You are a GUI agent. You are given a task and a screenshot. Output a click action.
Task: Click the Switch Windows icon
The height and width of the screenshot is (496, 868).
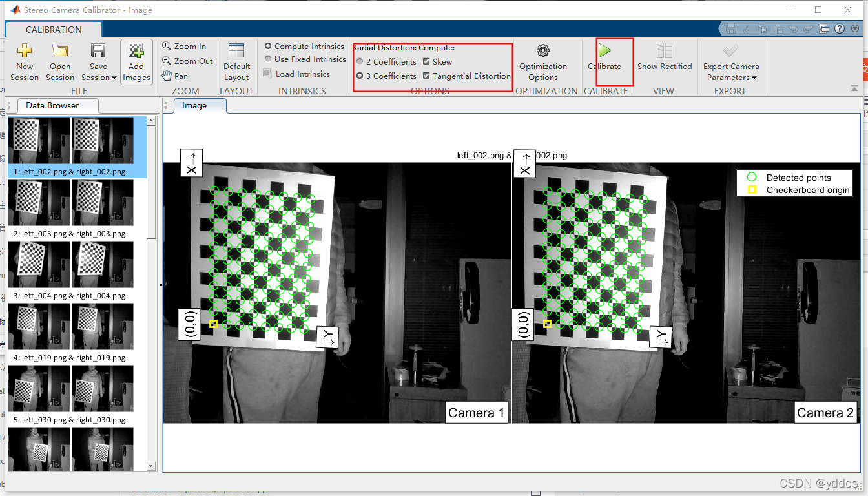(x=824, y=29)
